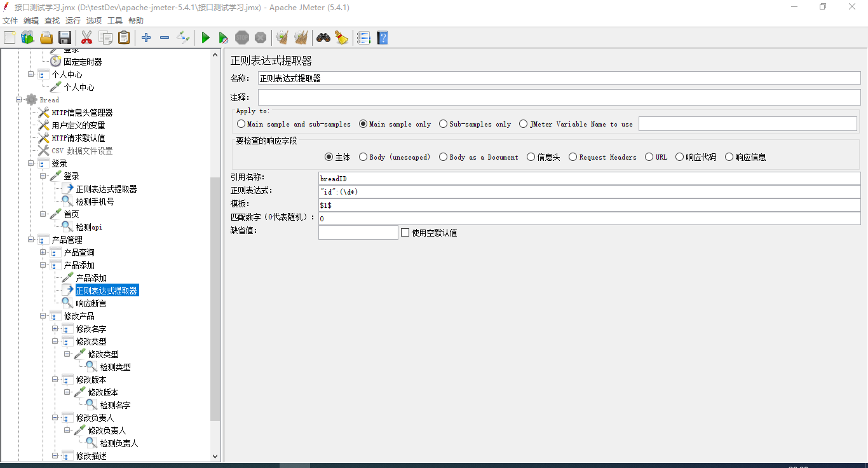This screenshot has height=468, width=868.
Task: Collapse all nodes with the minus icon
Action: pyautogui.click(x=165, y=38)
